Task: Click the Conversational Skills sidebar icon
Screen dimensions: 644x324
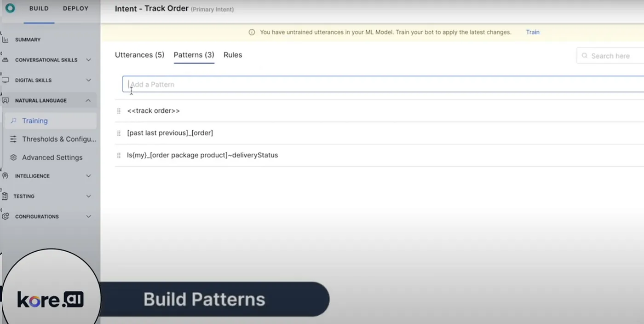Action: pyautogui.click(x=5, y=60)
